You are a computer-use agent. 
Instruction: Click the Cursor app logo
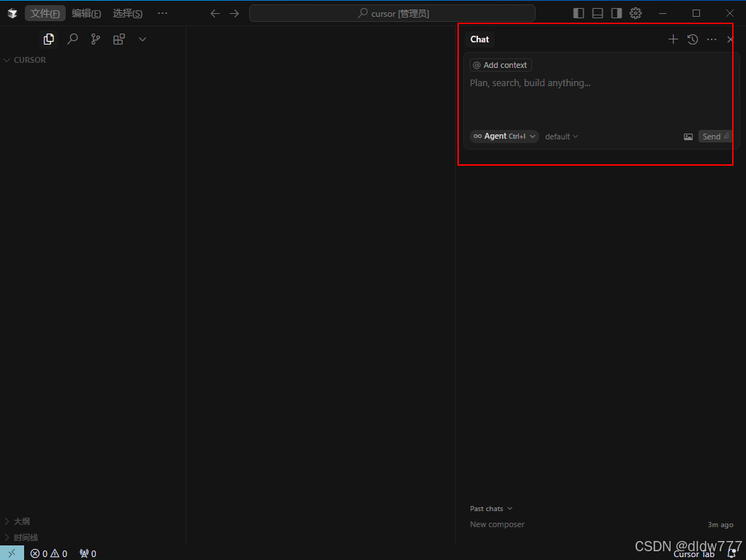[12, 13]
